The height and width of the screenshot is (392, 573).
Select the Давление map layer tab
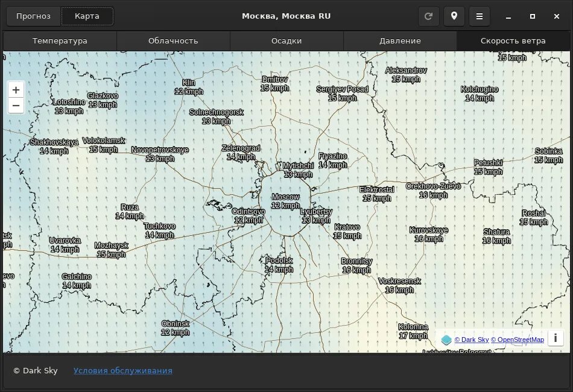[400, 41]
